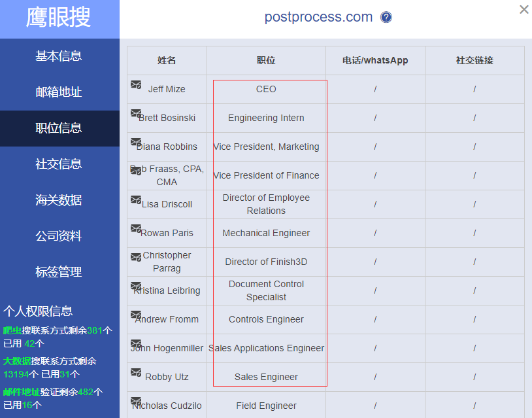532x418 pixels.
Task: Click the Vice President, Marketing cell
Action: (266, 147)
